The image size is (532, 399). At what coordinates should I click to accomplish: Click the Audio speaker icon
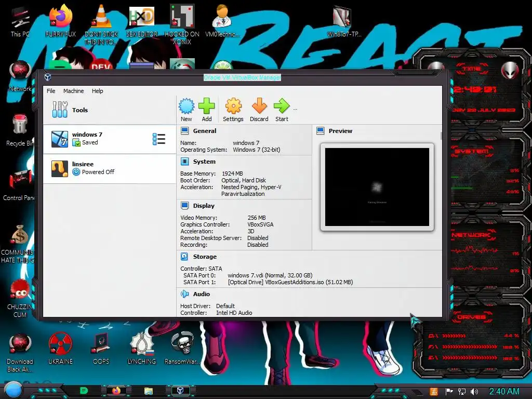tap(184, 294)
